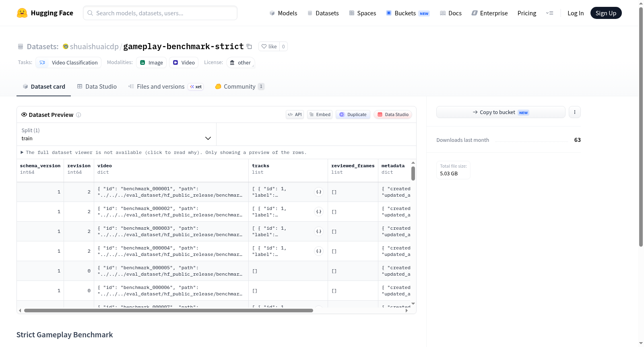
Task: Click the API button
Action: [x=295, y=114]
